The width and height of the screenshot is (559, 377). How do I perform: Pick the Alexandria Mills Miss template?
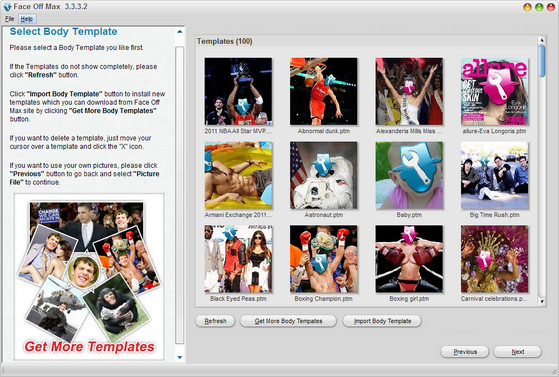(409, 91)
